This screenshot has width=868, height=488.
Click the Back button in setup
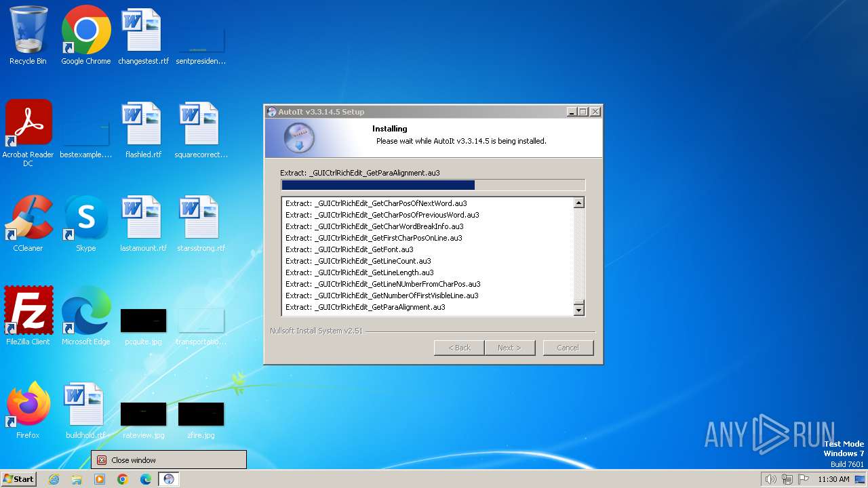pyautogui.click(x=459, y=348)
